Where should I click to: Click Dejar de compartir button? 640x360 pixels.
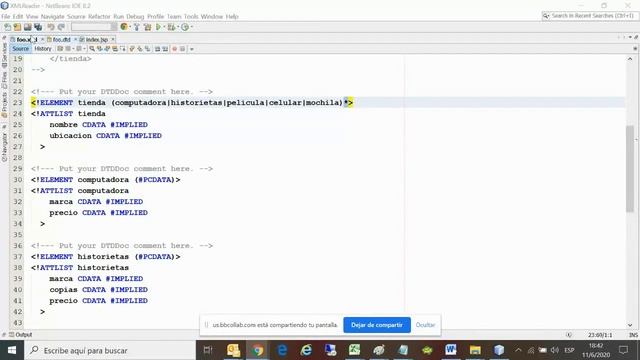pyautogui.click(x=377, y=325)
